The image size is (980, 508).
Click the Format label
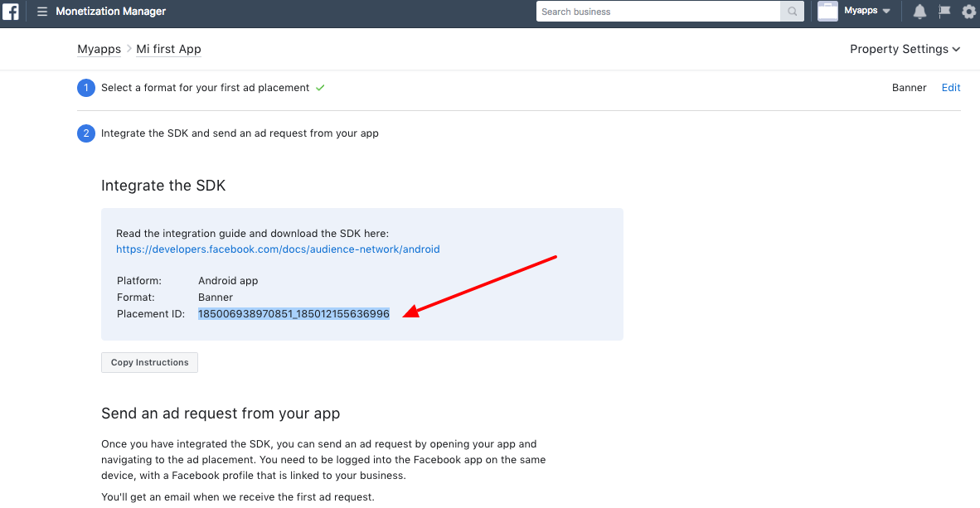[x=136, y=298]
